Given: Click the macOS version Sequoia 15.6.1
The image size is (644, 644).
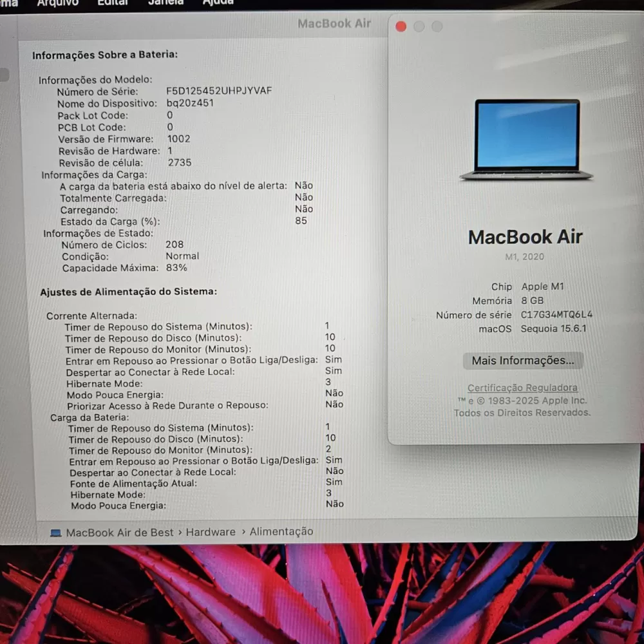Looking at the screenshot, I should (x=554, y=328).
